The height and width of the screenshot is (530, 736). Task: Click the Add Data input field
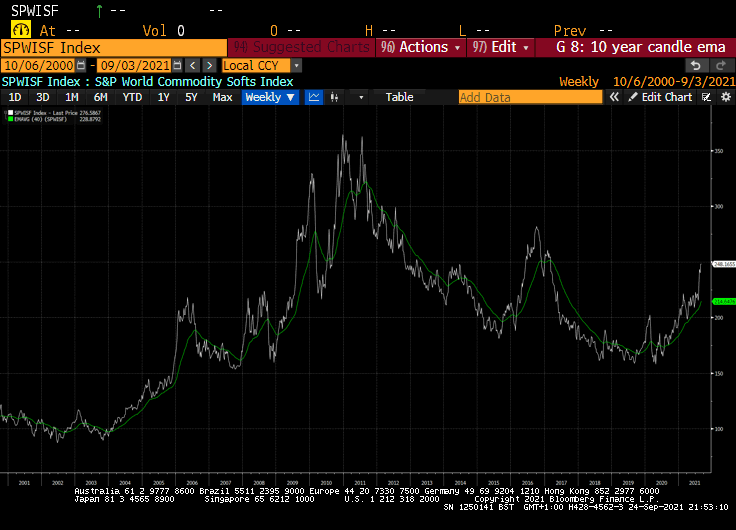[x=530, y=97]
